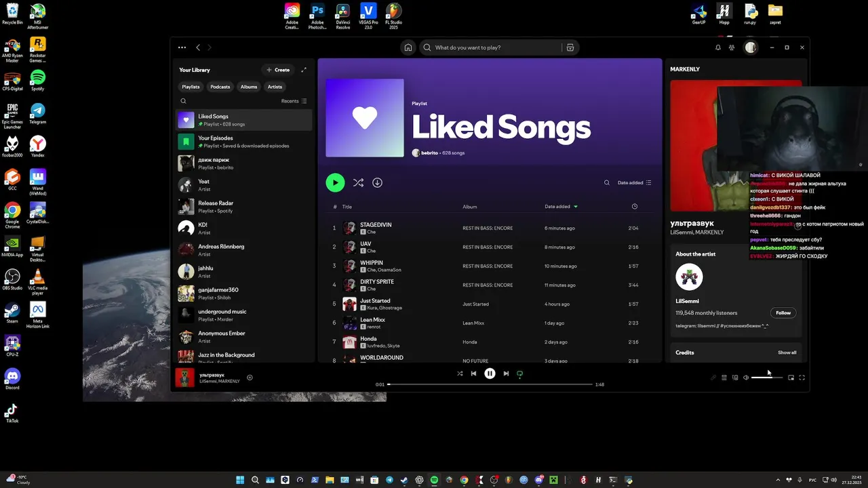Screen dimensions: 868x488
Task: Toggle smart shuffle for Liked Songs
Action: [x=358, y=182]
